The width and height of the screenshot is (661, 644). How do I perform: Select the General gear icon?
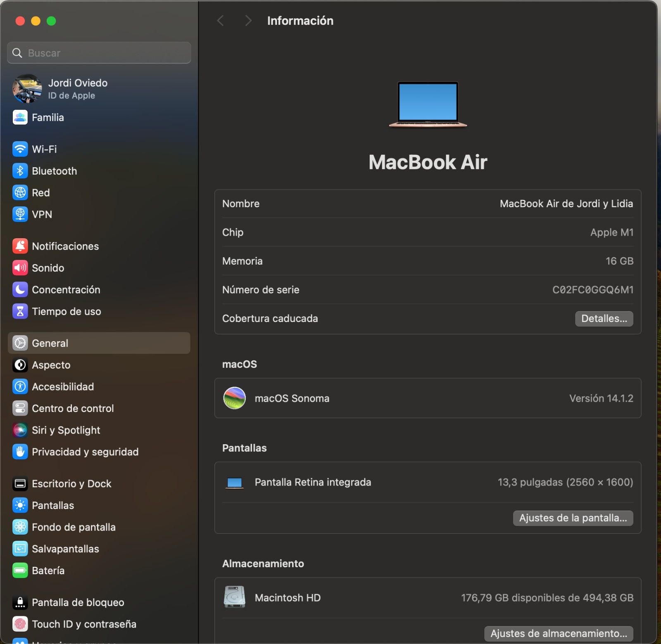point(20,343)
